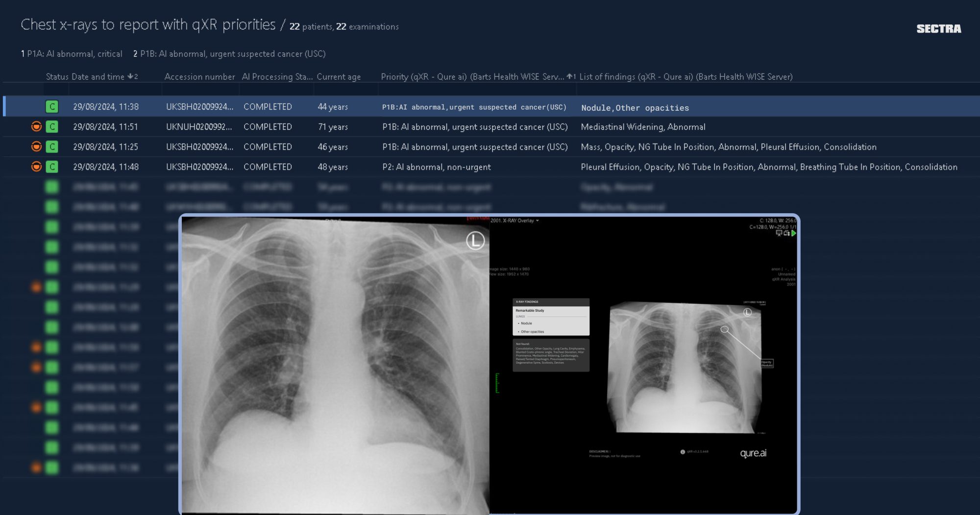The height and width of the screenshot is (515, 980).
Task: Click the green C status icon on the 11:38 row
Action: (x=52, y=106)
